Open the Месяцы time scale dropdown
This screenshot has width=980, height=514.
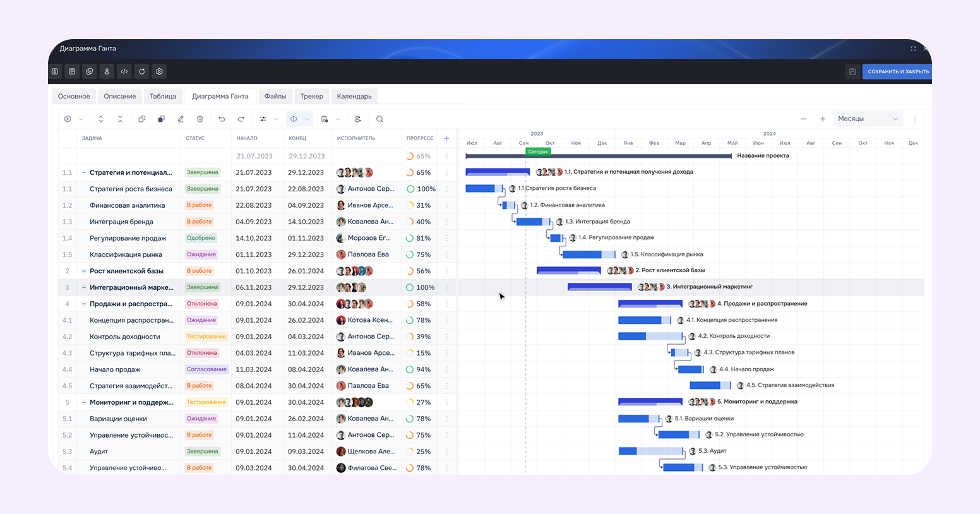pos(868,119)
